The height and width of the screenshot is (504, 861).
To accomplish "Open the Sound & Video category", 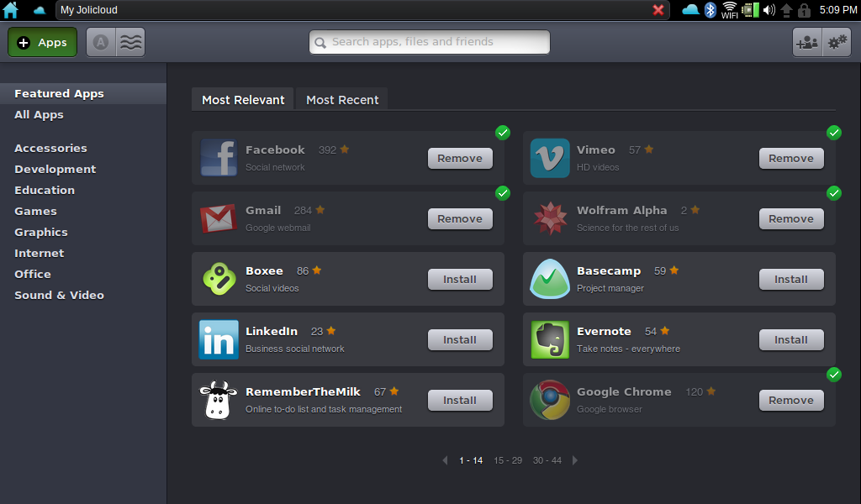I will click(x=60, y=295).
